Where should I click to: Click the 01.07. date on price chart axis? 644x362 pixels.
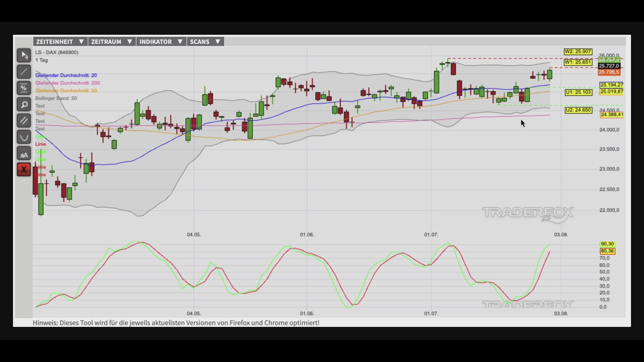click(x=431, y=235)
